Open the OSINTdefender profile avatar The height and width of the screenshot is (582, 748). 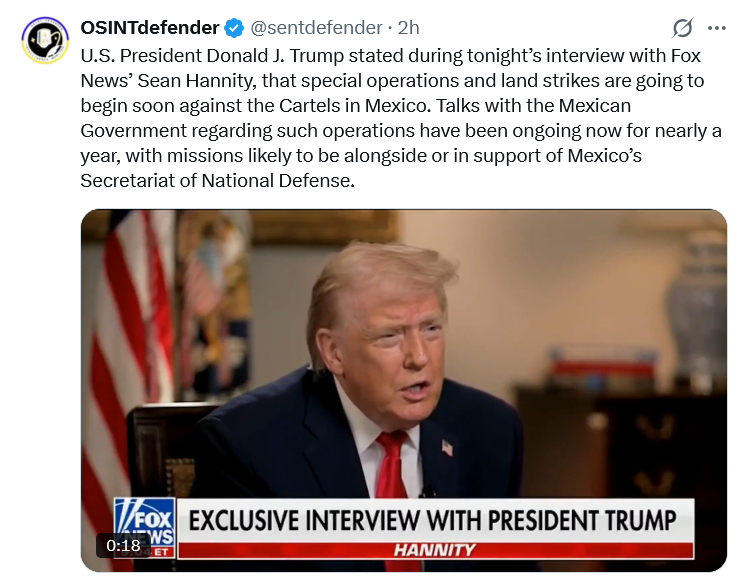tap(45, 40)
